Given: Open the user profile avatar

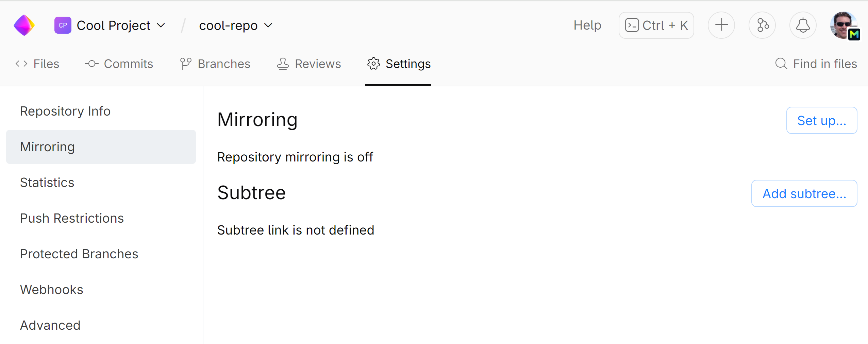Looking at the screenshot, I should click(x=844, y=25).
